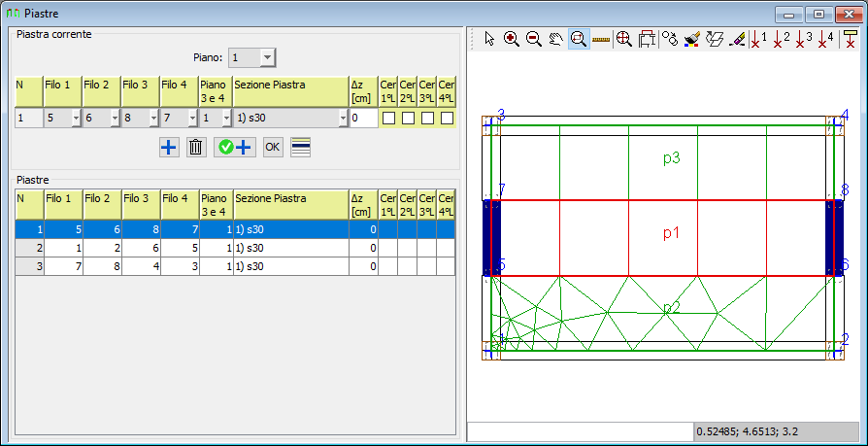Delete current piastra with trash icon

(x=196, y=148)
